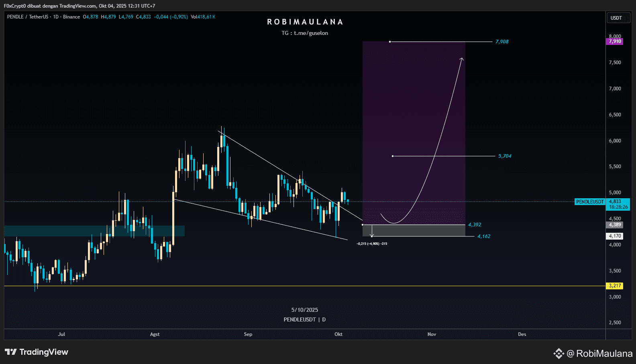Click the grey 4,389 price axis tag
Screen dimensions: 636x364
pyautogui.click(x=615, y=225)
